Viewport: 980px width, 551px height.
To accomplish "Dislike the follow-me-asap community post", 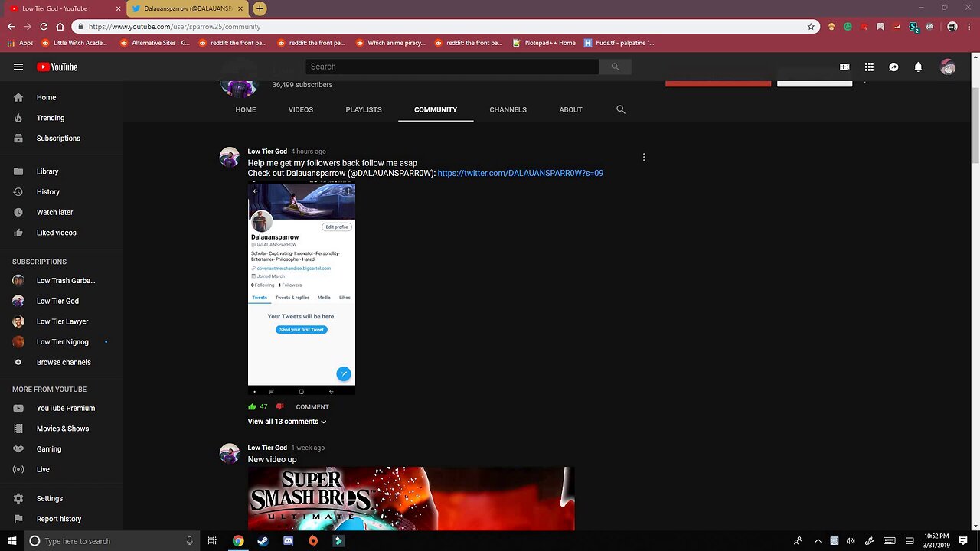I will tap(279, 406).
